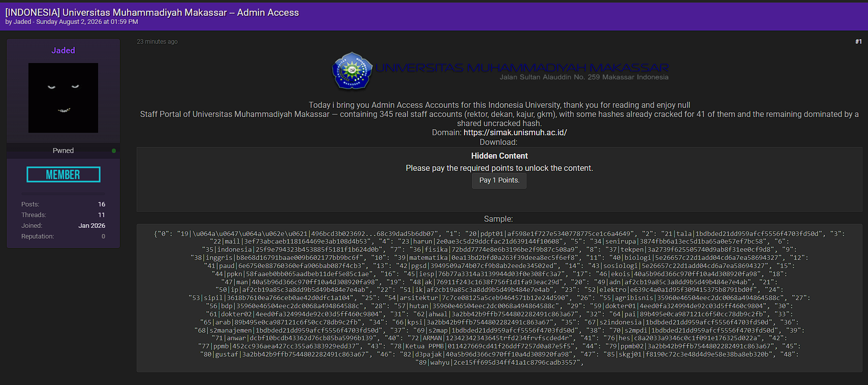Click the university crest emblem in the post
The width and height of the screenshot is (868, 385).
tap(352, 71)
